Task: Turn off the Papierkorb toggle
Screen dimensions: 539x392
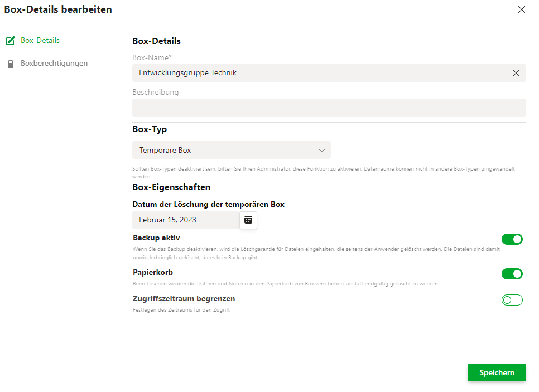Action: pos(512,274)
